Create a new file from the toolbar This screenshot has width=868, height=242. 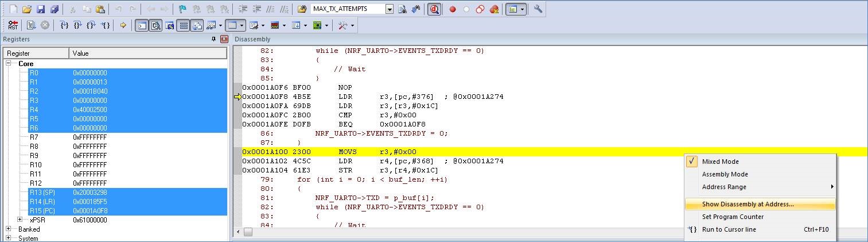point(13,9)
